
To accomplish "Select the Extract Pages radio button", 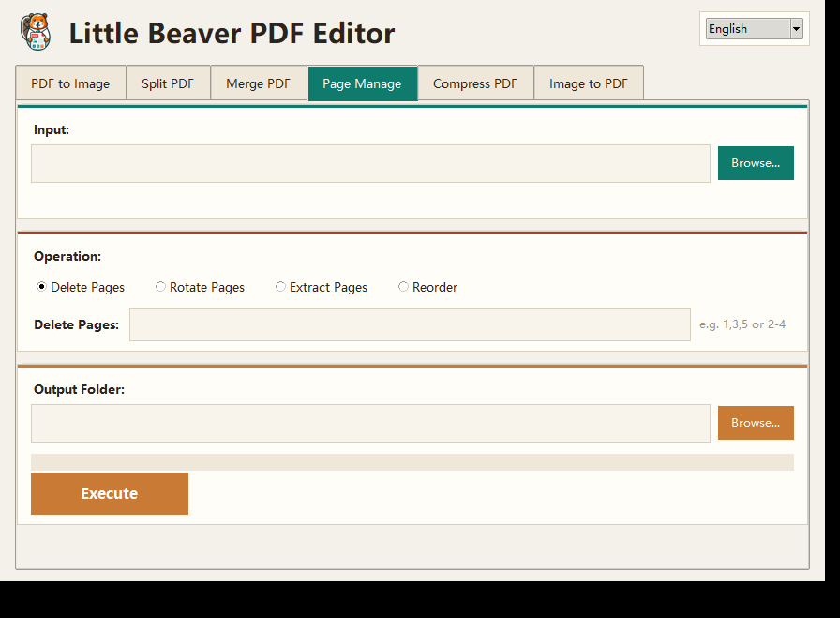I will pyautogui.click(x=322, y=287).
